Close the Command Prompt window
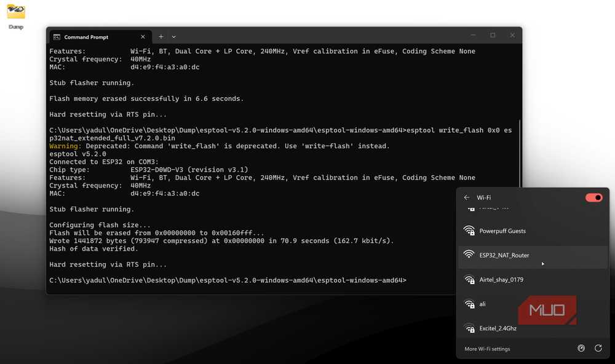Screen dimensions: 615x364 [512, 35]
